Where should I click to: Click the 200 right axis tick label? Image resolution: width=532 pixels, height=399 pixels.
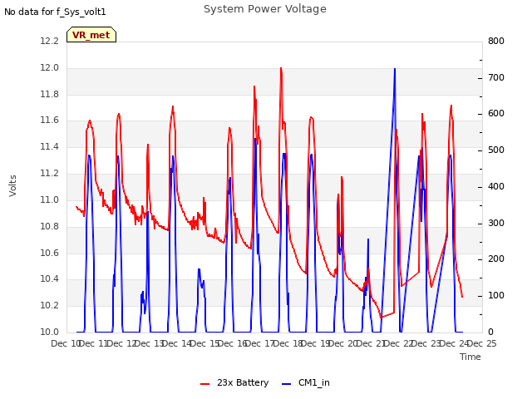(x=496, y=259)
